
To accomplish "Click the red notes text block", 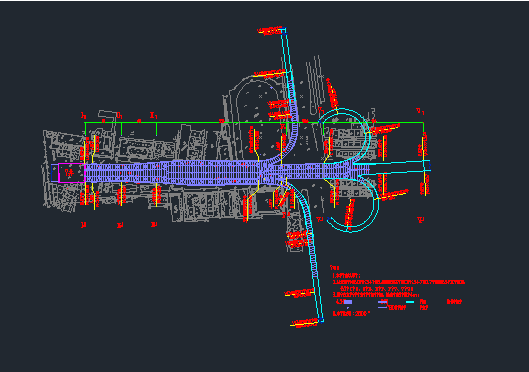I will (x=398, y=291).
